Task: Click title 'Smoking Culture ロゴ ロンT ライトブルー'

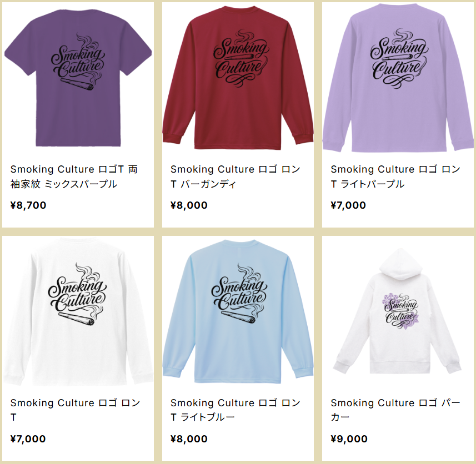Action: [x=236, y=410]
